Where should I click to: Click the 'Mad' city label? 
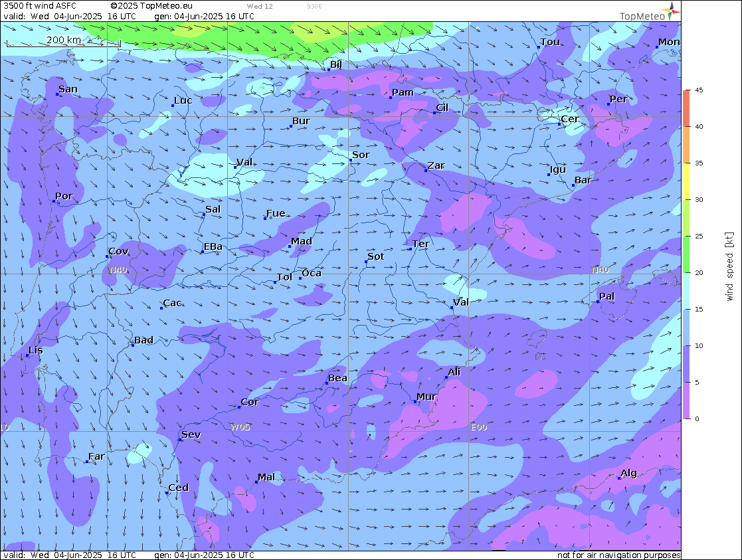[x=302, y=241]
